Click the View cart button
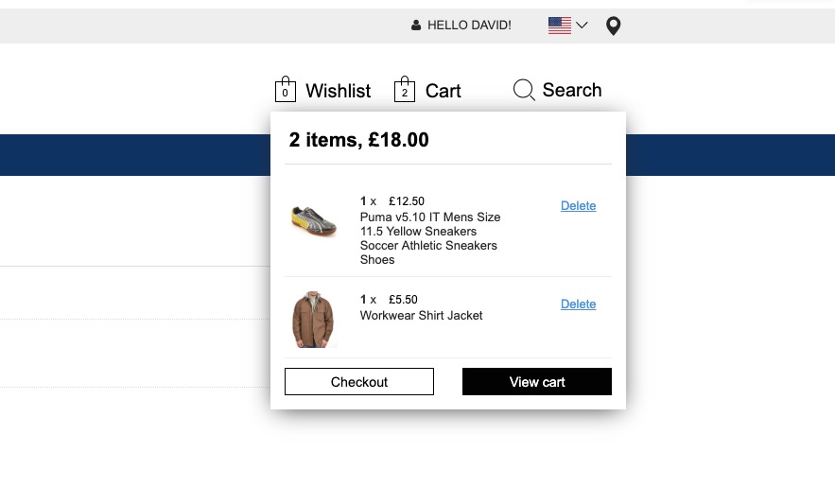 click(x=537, y=382)
